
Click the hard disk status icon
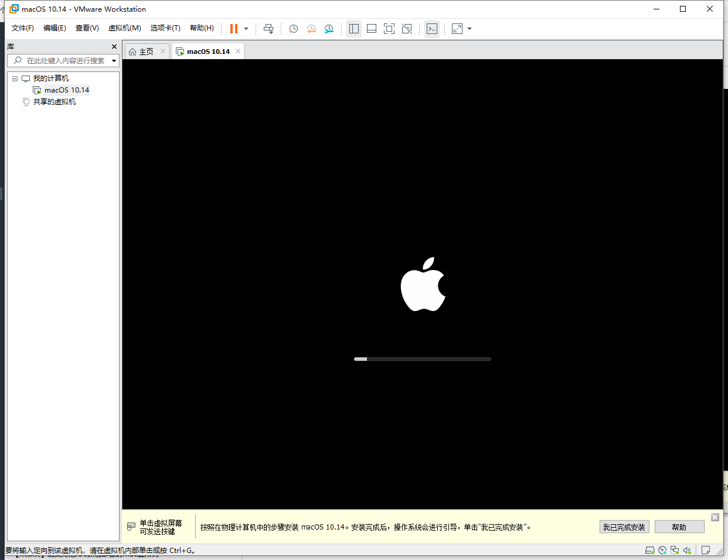[649, 550]
